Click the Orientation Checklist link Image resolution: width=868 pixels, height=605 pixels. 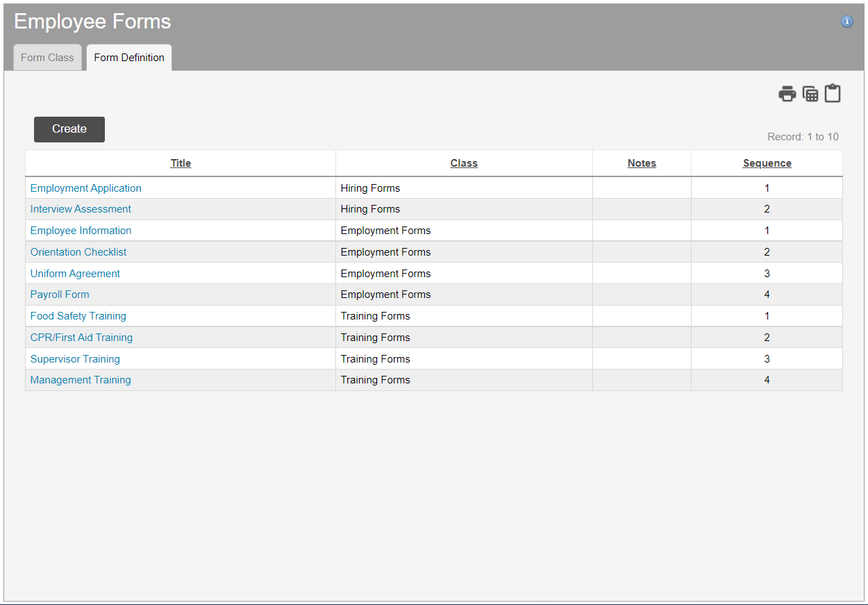(x=78, y=252)
